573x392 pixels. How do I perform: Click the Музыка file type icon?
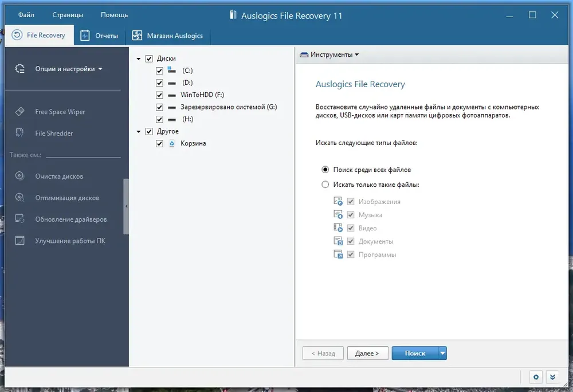coord(338,214)
